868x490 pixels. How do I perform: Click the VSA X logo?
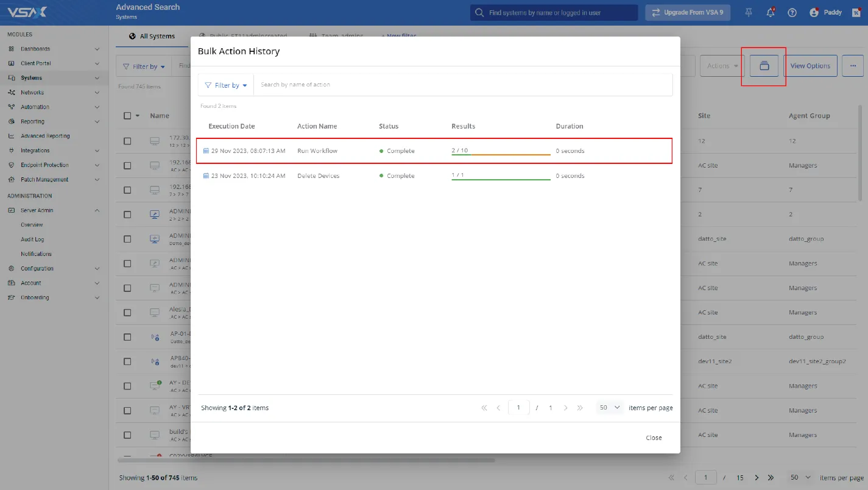[27, 12]
